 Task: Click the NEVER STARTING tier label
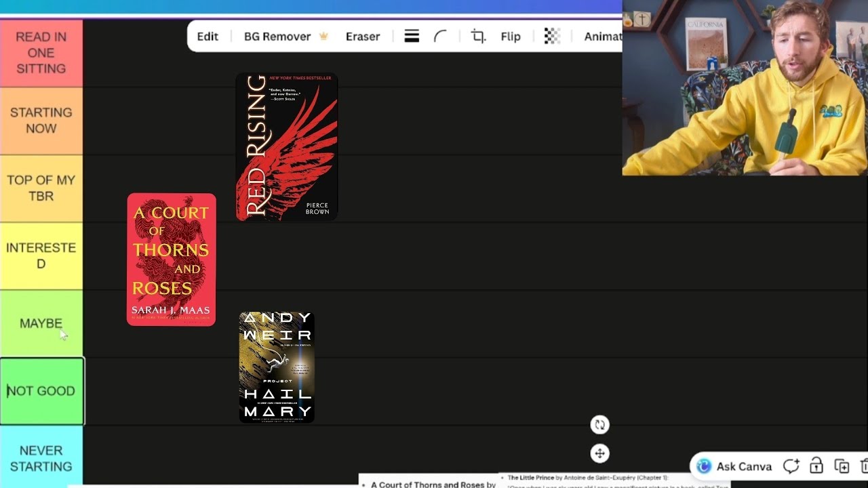click(x=41, y=458)
